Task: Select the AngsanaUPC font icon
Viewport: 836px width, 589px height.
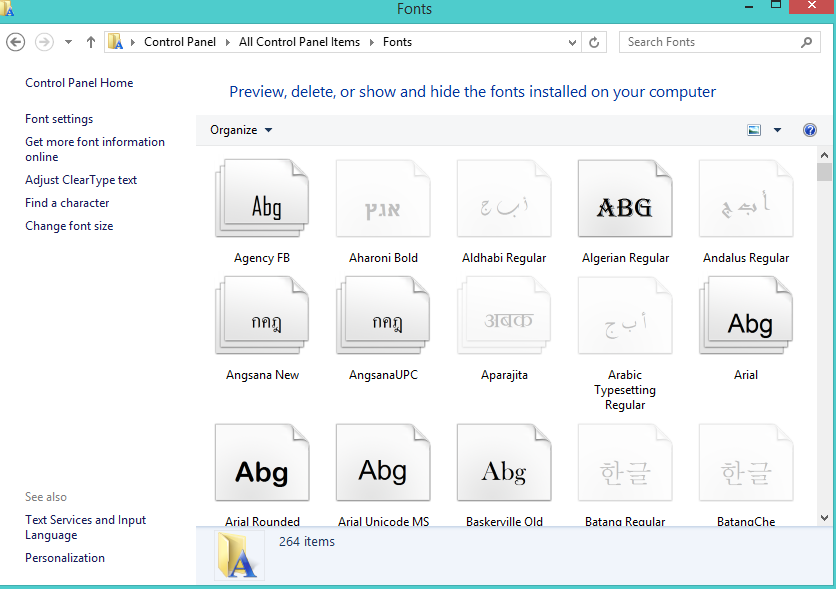Action: tap(383, 315)
